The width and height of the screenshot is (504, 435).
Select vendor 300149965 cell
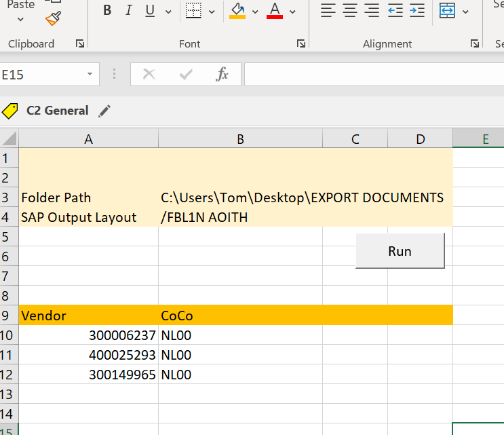click(88, 374)
